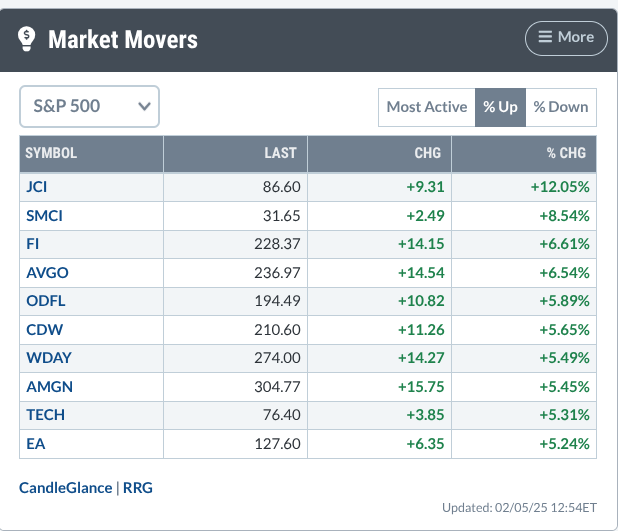Click CDW last price 210.60

point(277,330)
